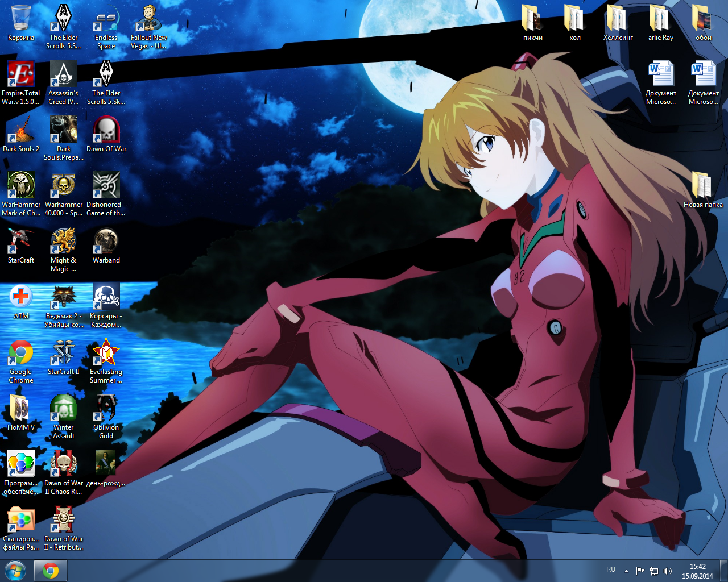Viewport: 728px width, 582px height.
Task: Click the Dark Souls.Prepa... shortcut
Action: pyautogui.click(x=63, y=138)
